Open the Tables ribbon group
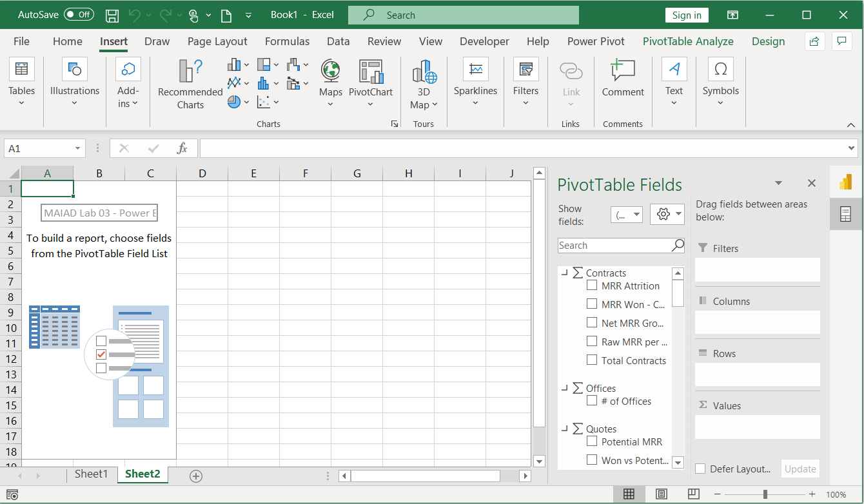 click(x=21, y=82)
